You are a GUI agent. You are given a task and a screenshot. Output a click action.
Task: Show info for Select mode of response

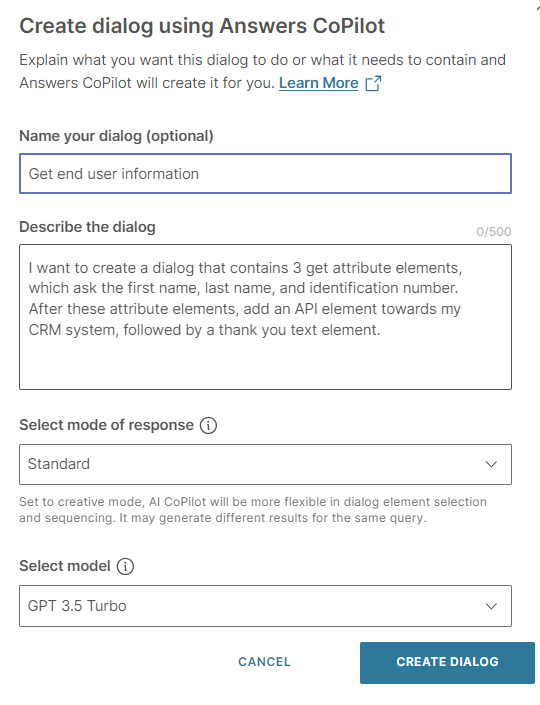pos(208,425)
